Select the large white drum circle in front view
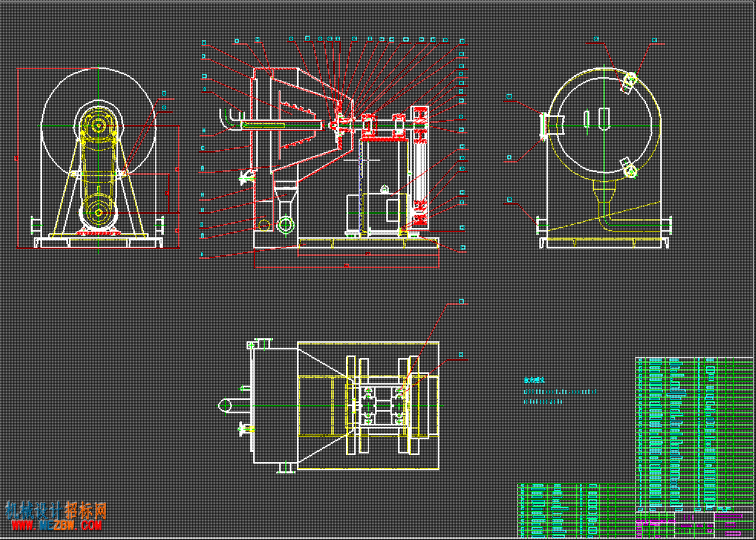 (x=99, y=125)
